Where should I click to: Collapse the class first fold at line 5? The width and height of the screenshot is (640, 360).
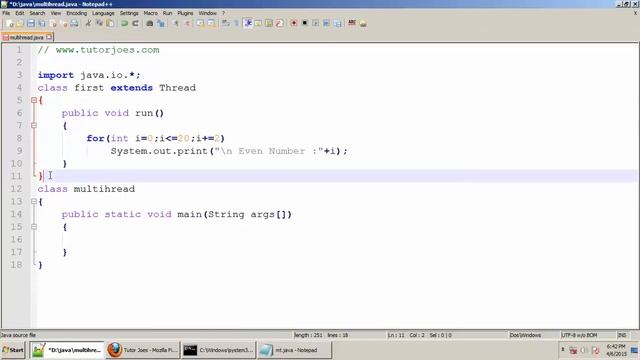point(34,100)
